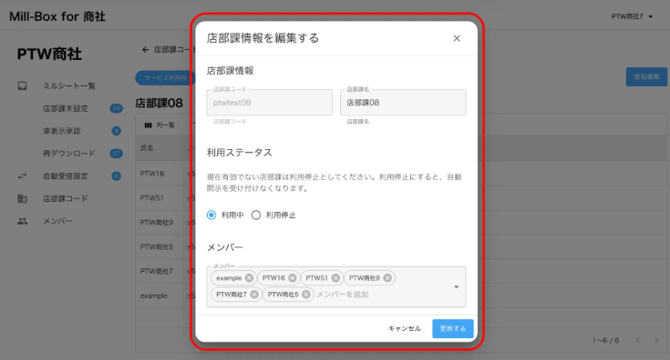Open 再ダウンロード in the sidebar
Image resolution: width=670 pixels, height=360 pixels.
[x=69, y=153]
